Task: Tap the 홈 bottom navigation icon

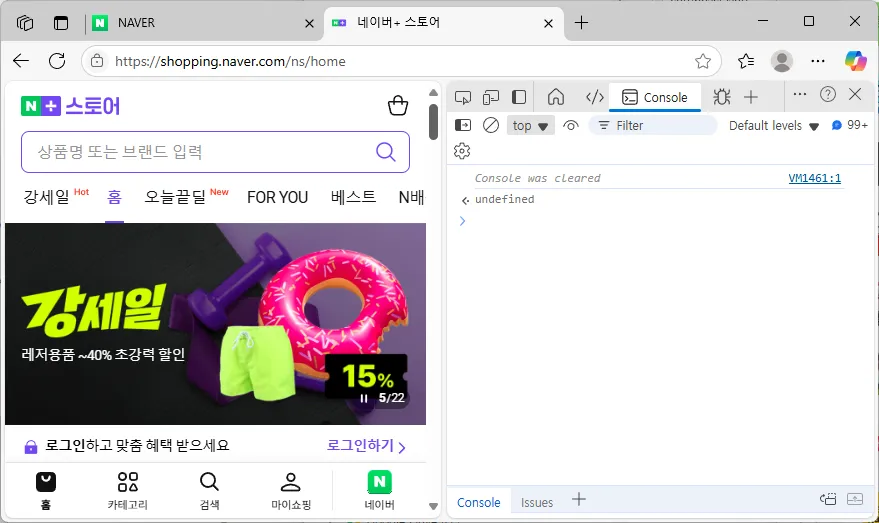Action: [x=46, y=491]
